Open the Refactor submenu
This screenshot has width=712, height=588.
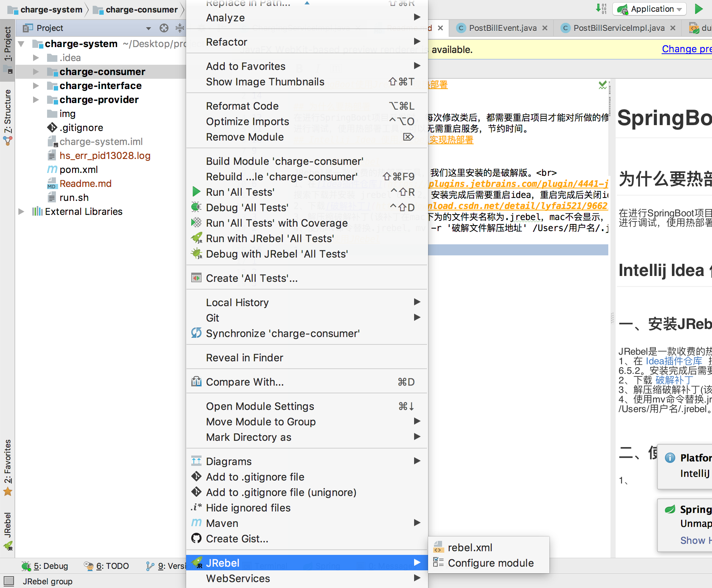click(307, 42)
